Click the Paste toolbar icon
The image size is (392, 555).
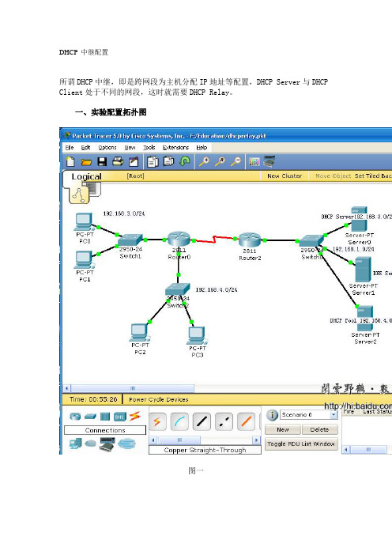[x=169, y=162]
